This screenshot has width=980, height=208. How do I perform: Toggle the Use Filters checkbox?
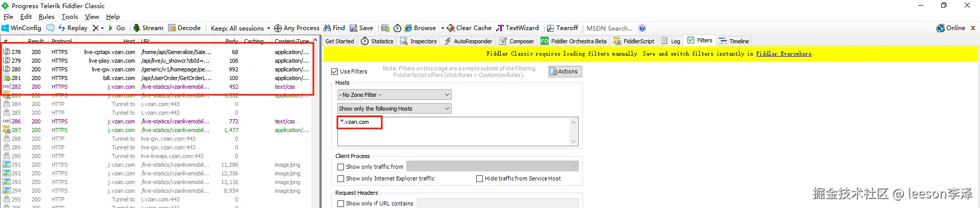tap(335, 72)
